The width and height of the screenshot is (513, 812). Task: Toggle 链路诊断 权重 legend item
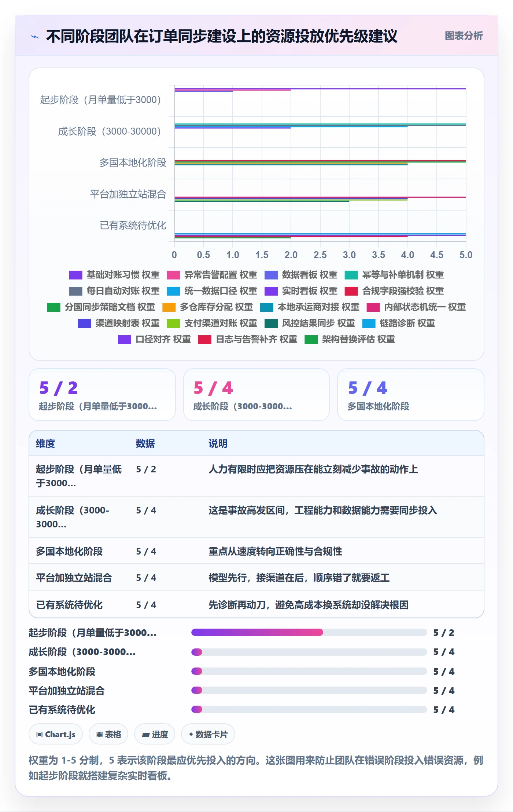399,323
